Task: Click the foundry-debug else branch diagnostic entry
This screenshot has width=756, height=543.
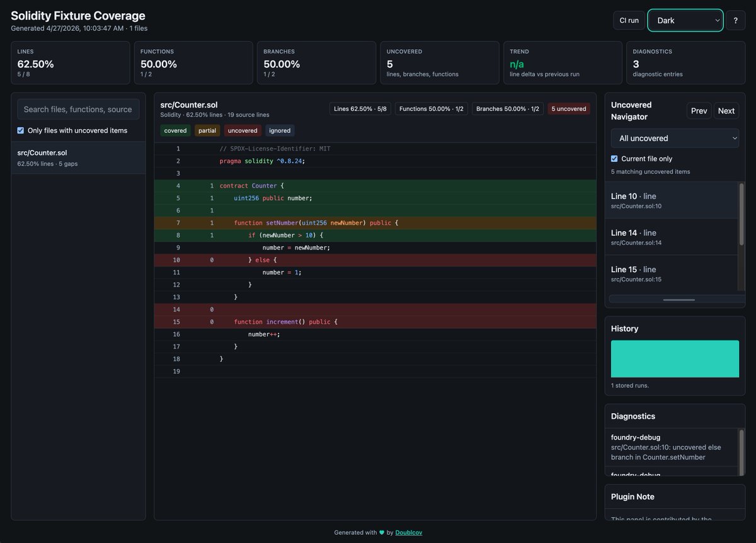Action: tap(671, 447)
